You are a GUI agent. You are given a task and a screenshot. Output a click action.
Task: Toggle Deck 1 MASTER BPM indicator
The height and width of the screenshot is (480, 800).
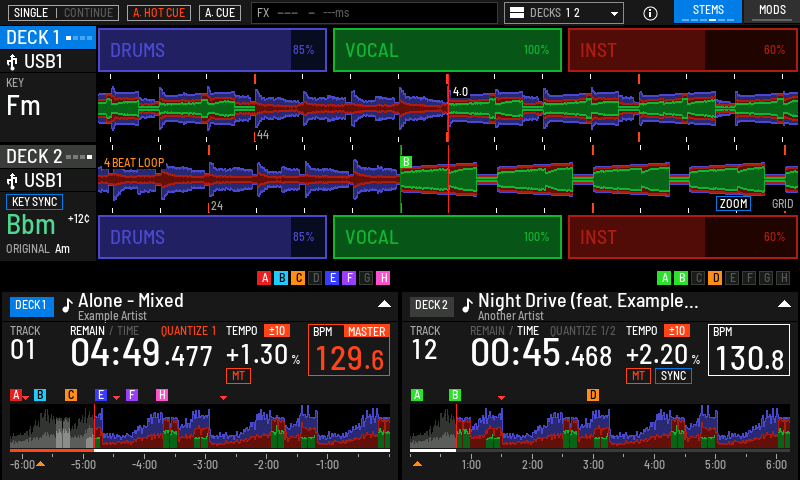point(366,332)
